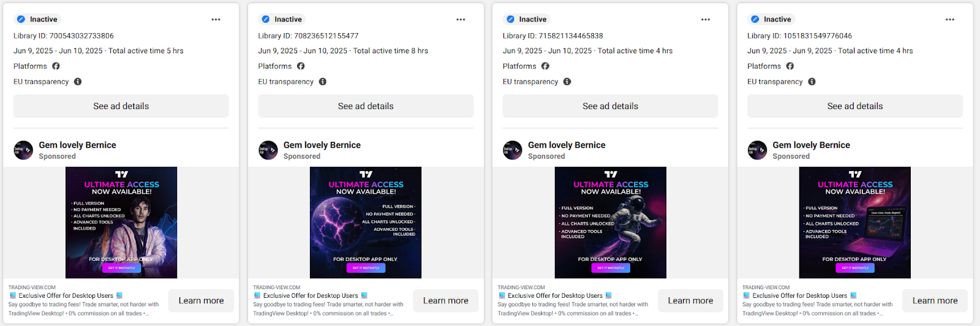The image size is (980, 326).
Task: Open options menu for ad 1051831549776046
Action: tap(950, 20)
